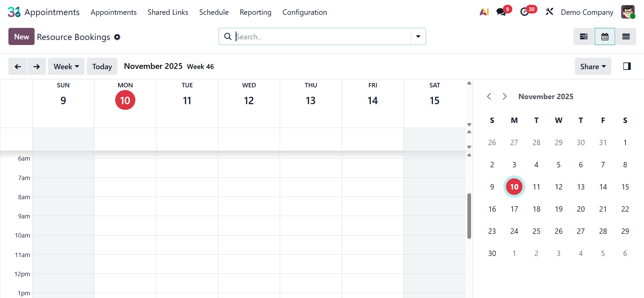Image resolution: width=644 pixels, height=298 pixels.
Task: Open the Share dropdown
Action: click(593, 67)
